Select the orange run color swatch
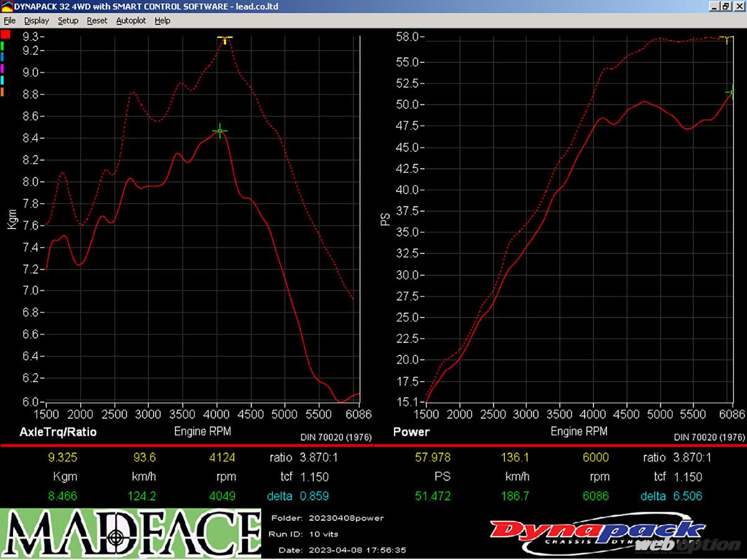Viewport: 747px width, 560px height. click(x=3, y=92)
